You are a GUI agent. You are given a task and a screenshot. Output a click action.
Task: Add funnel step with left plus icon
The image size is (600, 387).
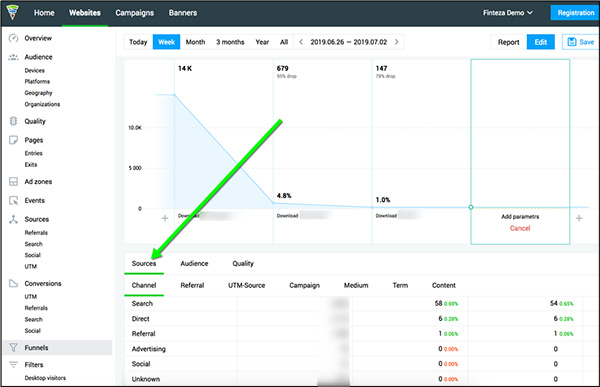coord(165,218)
